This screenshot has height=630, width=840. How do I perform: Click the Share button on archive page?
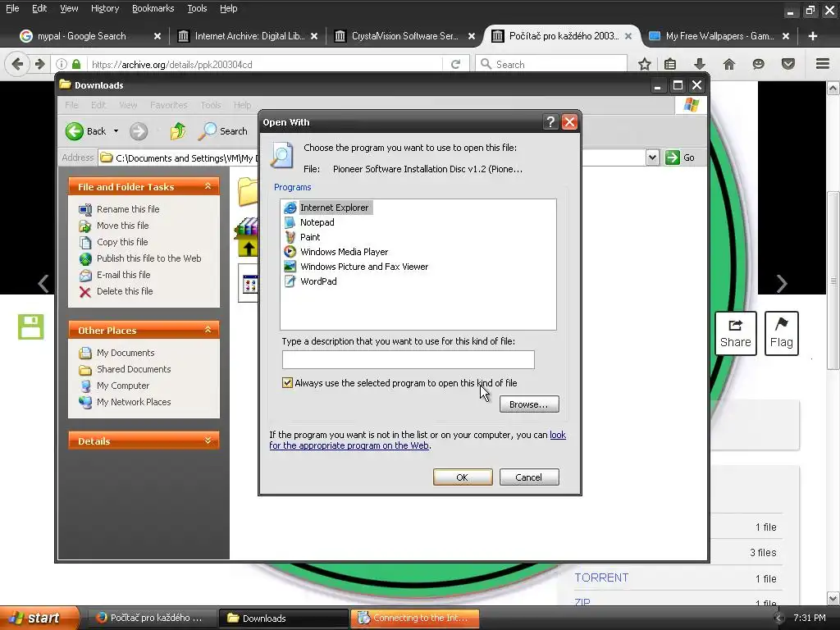(x=736, y=333)
